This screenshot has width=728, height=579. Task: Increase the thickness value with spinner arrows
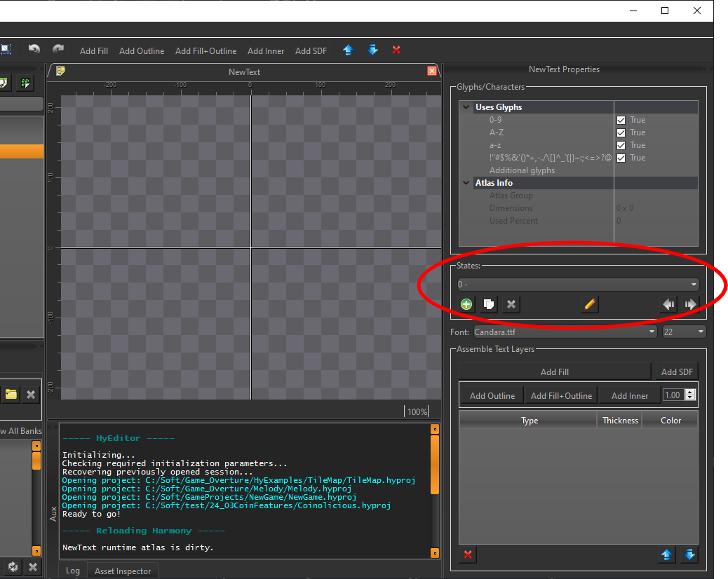(x=690, y=393)
